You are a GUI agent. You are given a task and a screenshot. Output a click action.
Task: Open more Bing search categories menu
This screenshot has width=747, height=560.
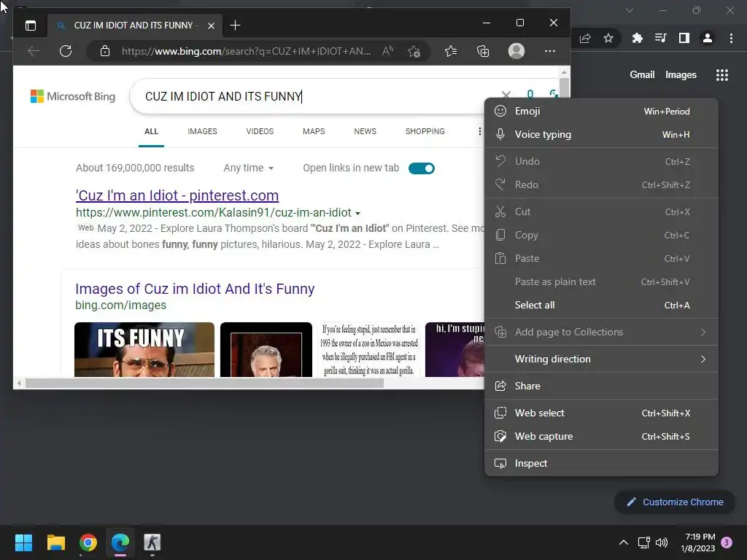479,131
